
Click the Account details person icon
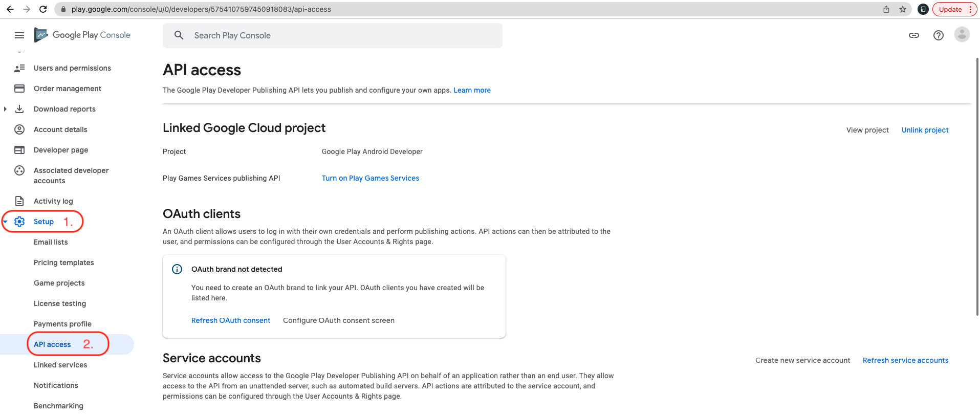tap(19, 129)
